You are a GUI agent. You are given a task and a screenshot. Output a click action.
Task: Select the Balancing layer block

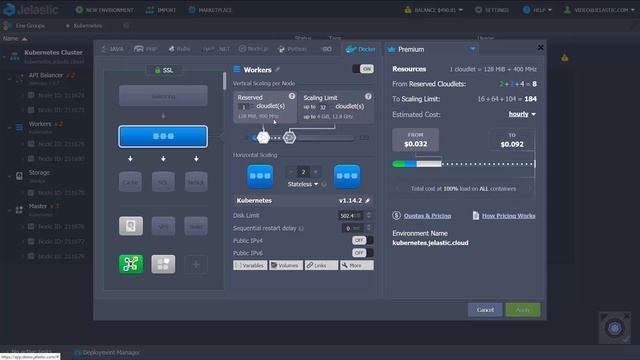[163, 96]
